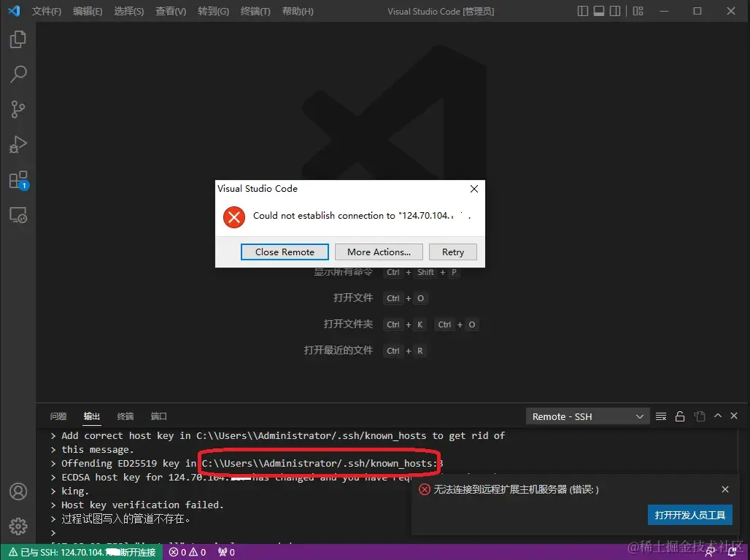Click the More Actions... button
Image resolution: width=750 pixels, height=560 pixels.
379,252
